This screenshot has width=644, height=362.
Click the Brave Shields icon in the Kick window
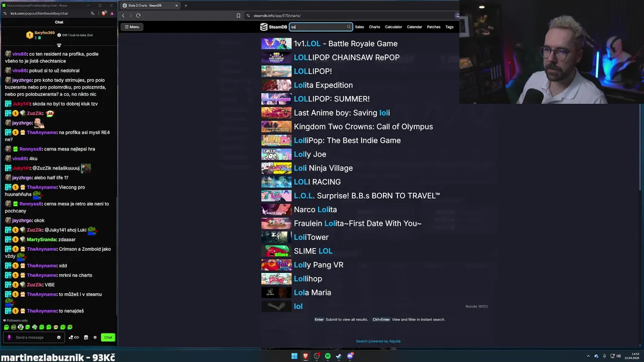click(x=104, y=14)
